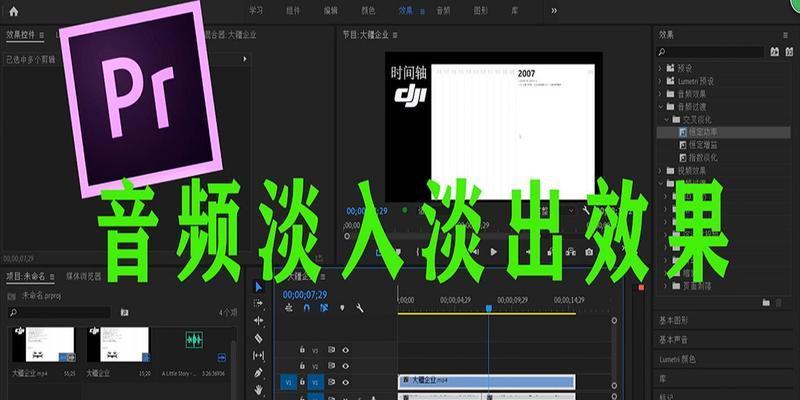Expand the 视频效果 video effects folder
Viewport: 800px width, 400px height.
click(659, 170)
